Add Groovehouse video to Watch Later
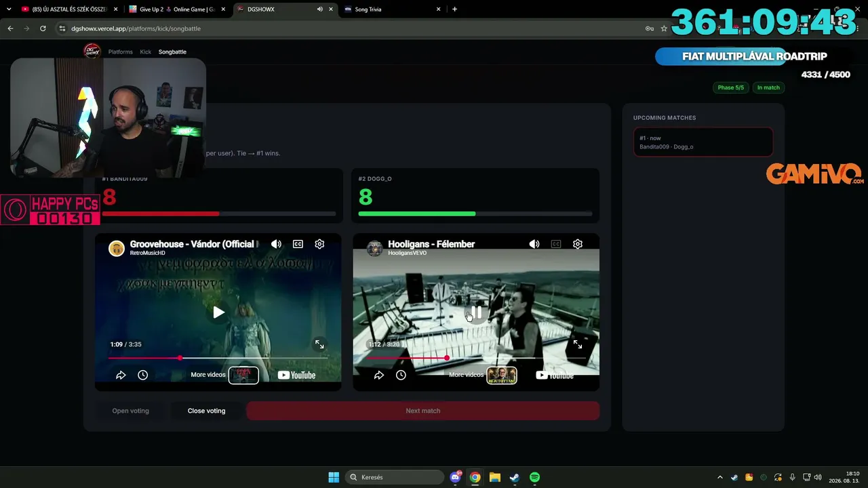 tap(142, 375)
